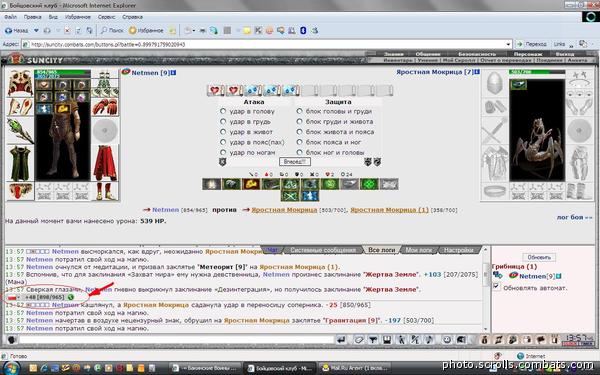The image size is (600, 375).
Task: Select the "удар по ногам" attack radio
Action: (223, 152)
